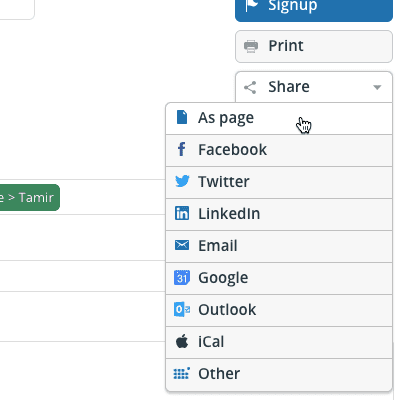Select Twitter from the share menu

(279, 182)
